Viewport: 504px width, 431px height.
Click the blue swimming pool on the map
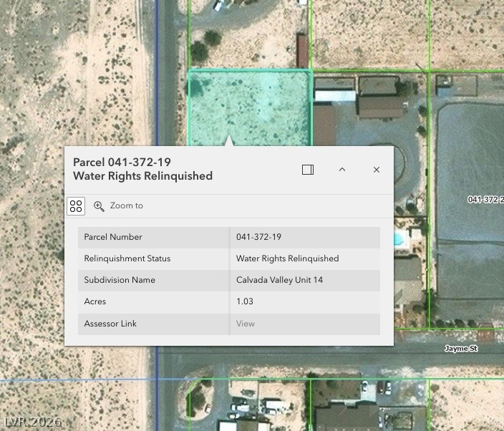[x=399, y=241]
